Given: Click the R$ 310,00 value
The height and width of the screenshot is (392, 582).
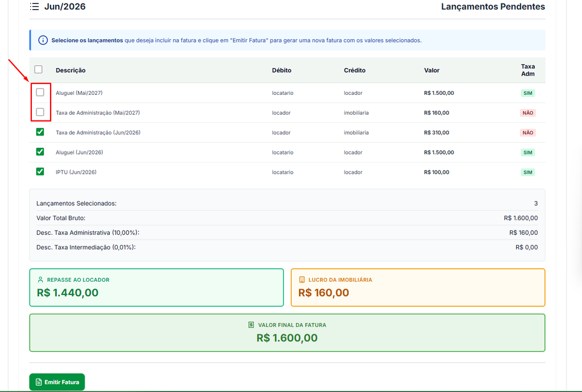Looking at the screenshot, I should [436, 133].
